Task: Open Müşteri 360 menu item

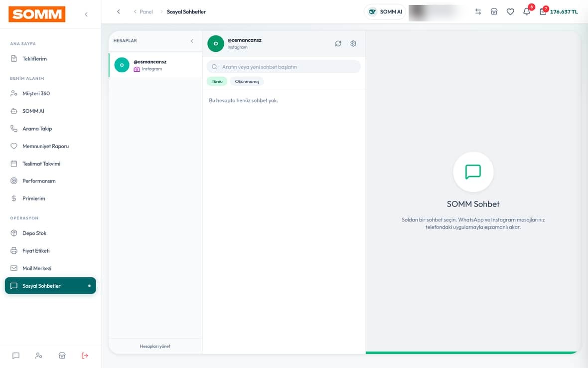Action: (50, 93)
